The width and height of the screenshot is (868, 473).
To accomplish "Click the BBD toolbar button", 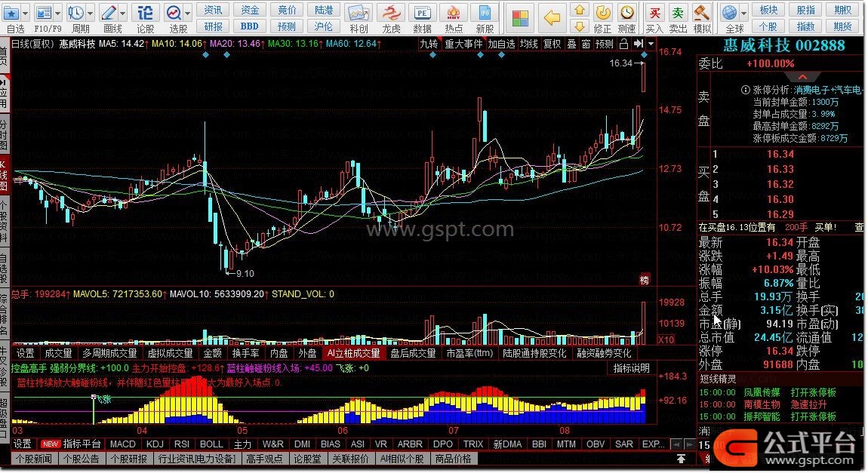I will (250, 26).
